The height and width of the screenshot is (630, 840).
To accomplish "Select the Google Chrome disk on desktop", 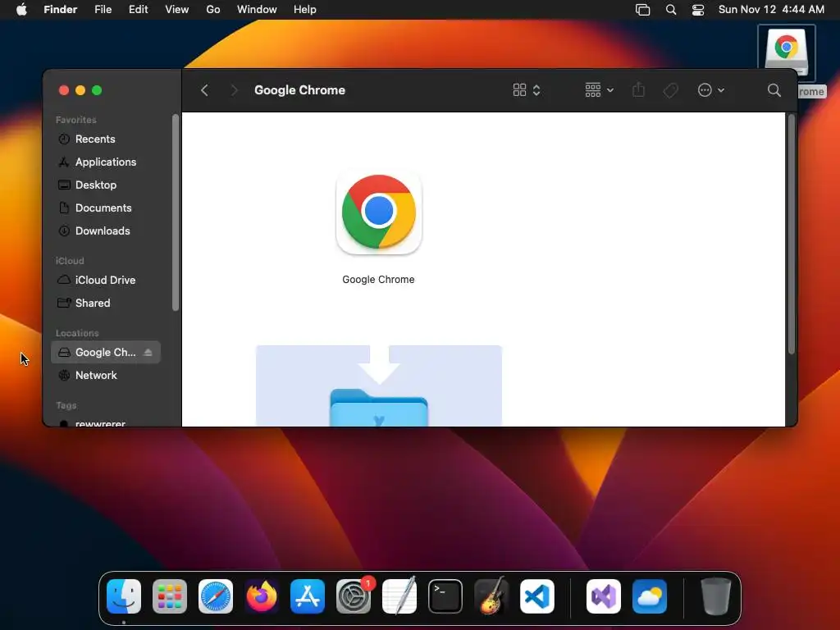I will coord(787,52).
